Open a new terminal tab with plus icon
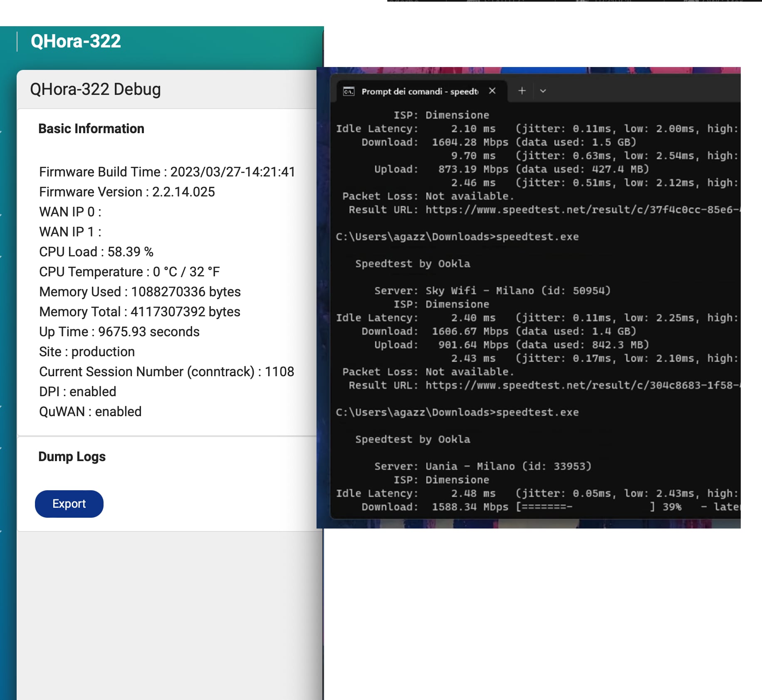 (522, 90)
